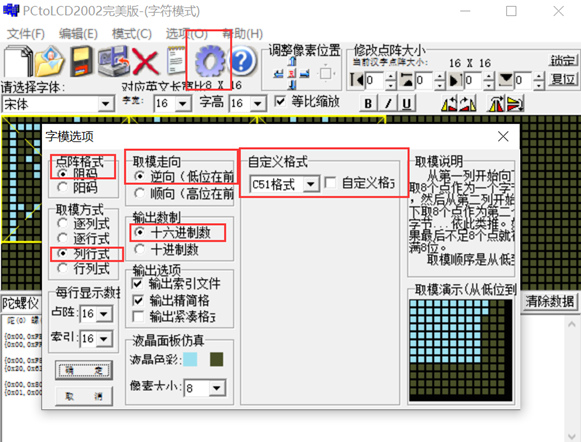Click the vertical flip icon

click(515, 103)
